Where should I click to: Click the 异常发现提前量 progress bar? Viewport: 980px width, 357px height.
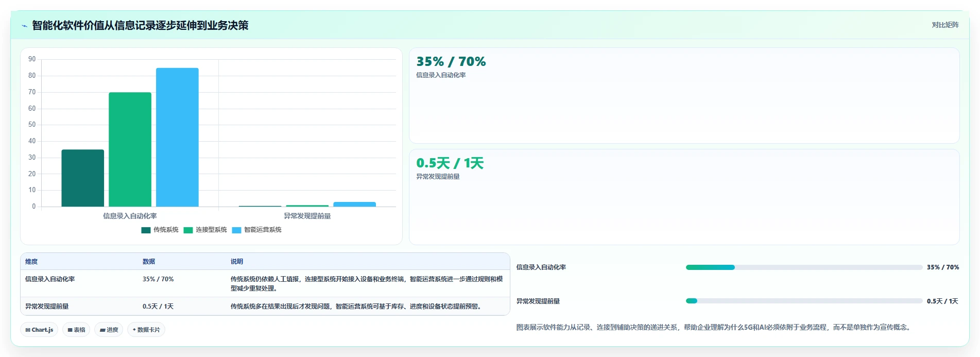pos(804,301)
